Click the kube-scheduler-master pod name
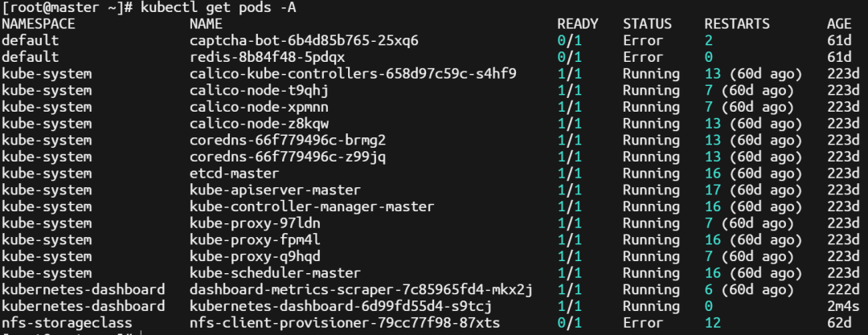The height and width of the screenshot is (335, 868). pos(275,273)
